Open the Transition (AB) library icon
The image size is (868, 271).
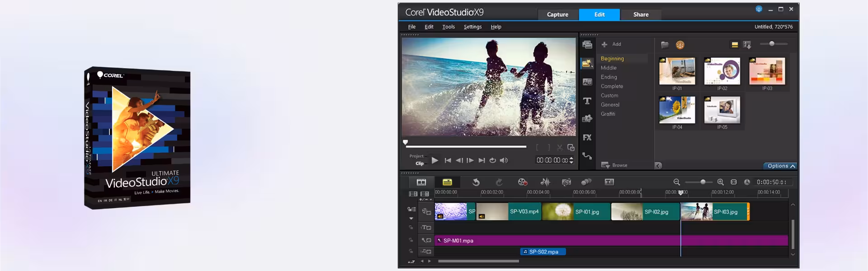(587, 82)
